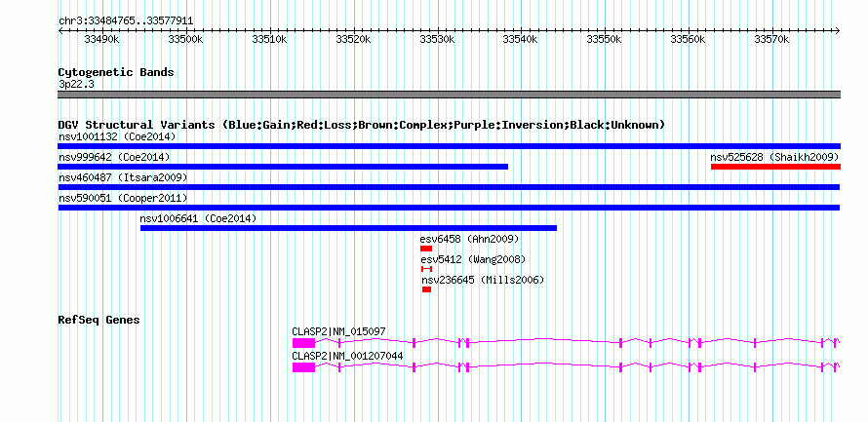868x422 pixels.
Task: Select nsv1006641 (Coe2014) blue gain bar
Action: (348, 228)
